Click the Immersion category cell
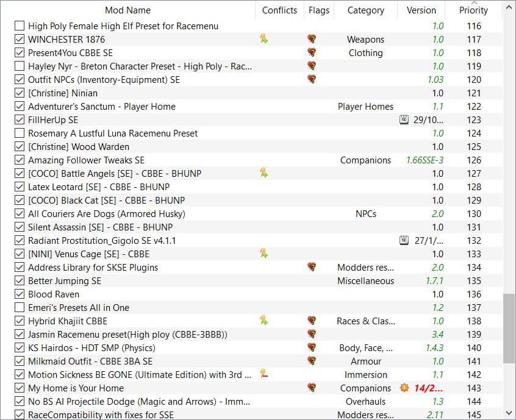Screen dimensions: 516x420 (x=365, y=375)
